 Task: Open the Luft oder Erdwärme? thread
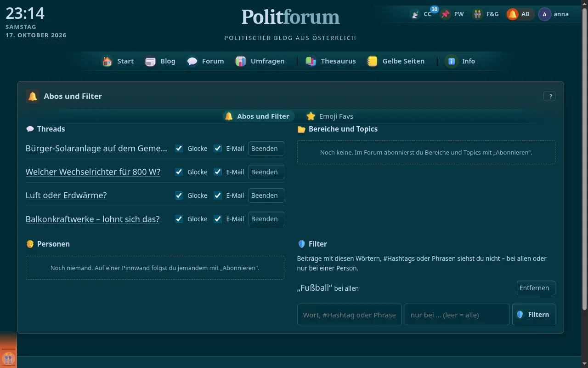[x=66, y=195]
